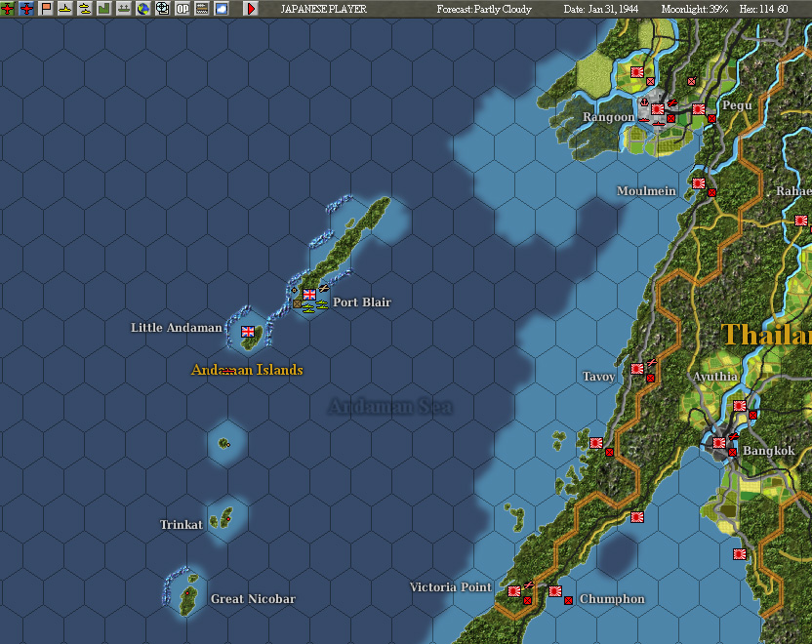Open the bases list via flag icon
The width and height of the screenshot is (812, 644).
coord(46,8)
